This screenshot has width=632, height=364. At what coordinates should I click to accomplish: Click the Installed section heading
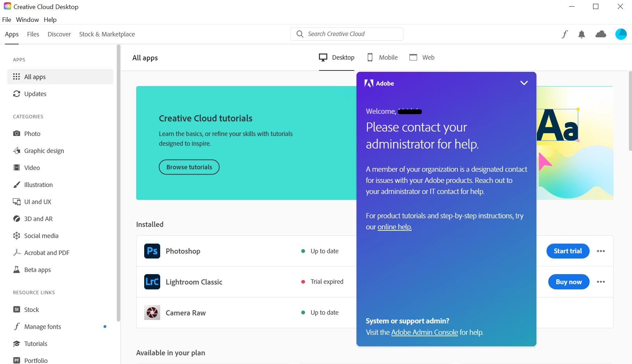[150, 224]
